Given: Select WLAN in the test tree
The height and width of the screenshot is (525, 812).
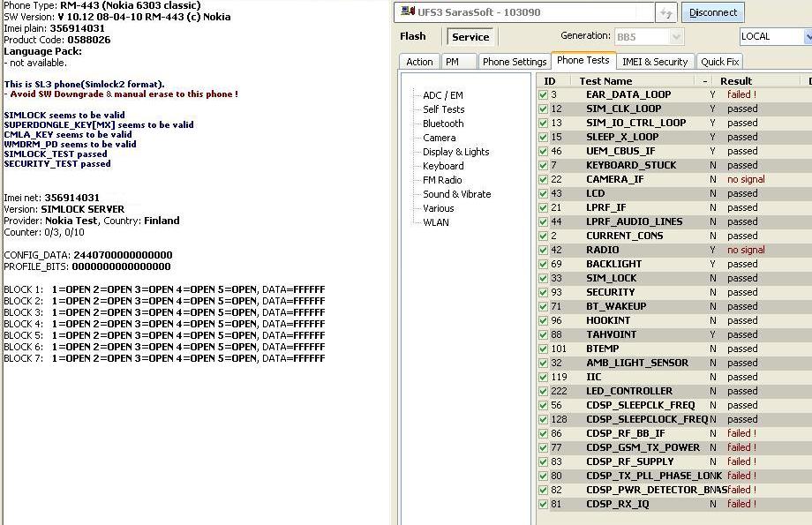Looking at the screenshot, I should pyautogui.click(x=436, y=222).
